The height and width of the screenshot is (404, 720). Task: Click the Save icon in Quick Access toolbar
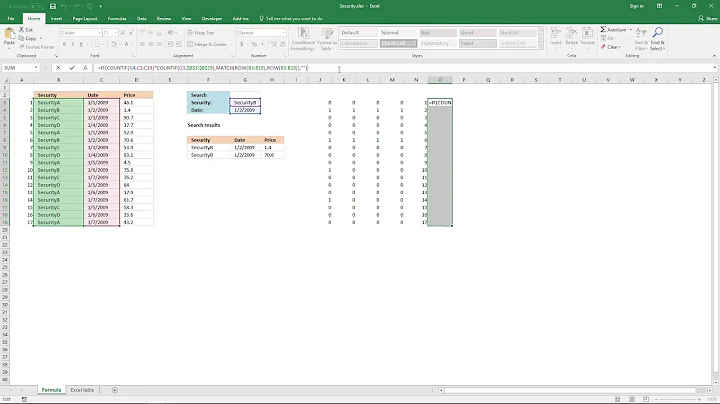pyautogui.click(x=53, y=6)
